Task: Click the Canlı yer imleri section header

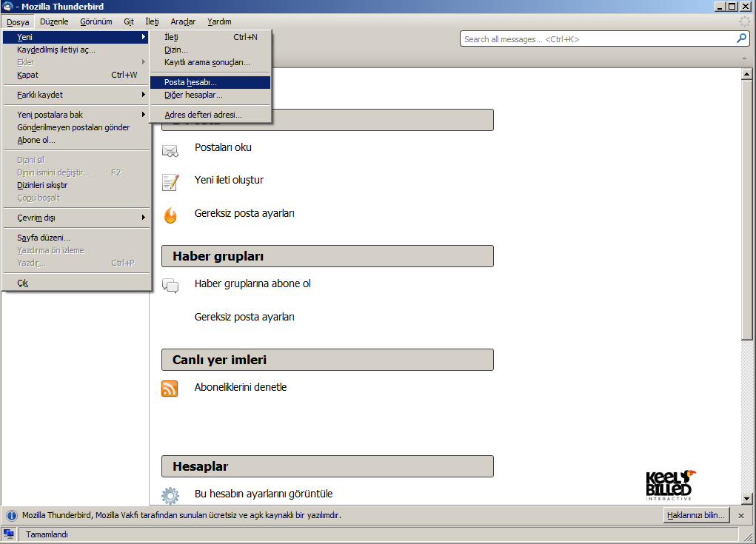Action: tap(327, 360)
